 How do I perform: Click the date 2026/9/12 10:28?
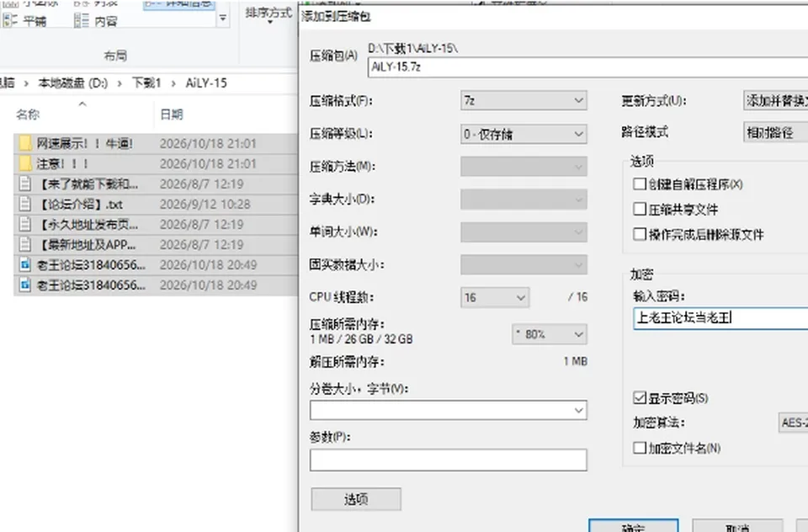click(205, 205)
